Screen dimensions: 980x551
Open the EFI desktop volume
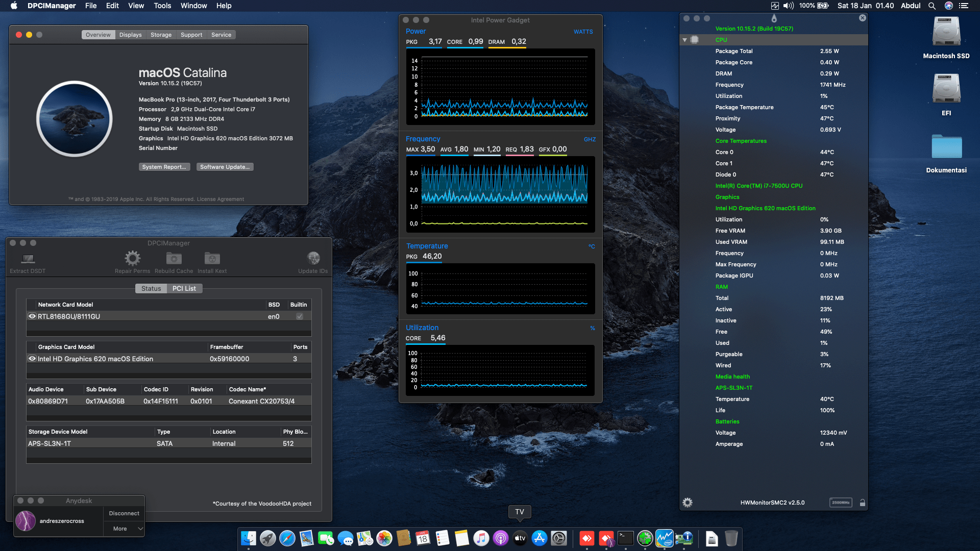coord(946,89)
